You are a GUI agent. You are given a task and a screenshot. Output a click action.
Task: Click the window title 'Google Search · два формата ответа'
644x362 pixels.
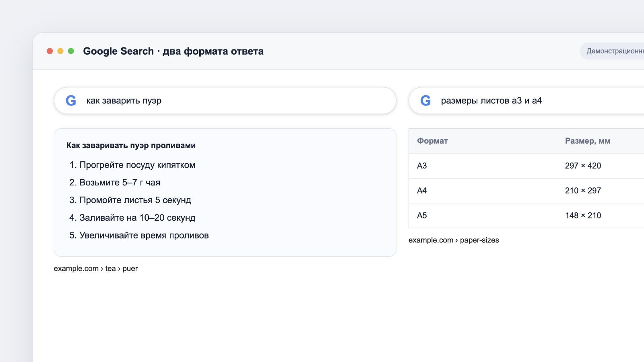pos(173,51)
